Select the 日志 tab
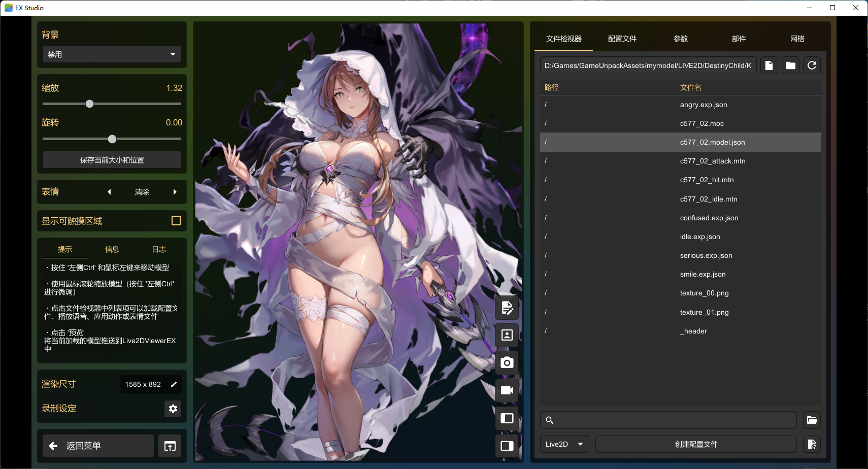 coord(159,249)
